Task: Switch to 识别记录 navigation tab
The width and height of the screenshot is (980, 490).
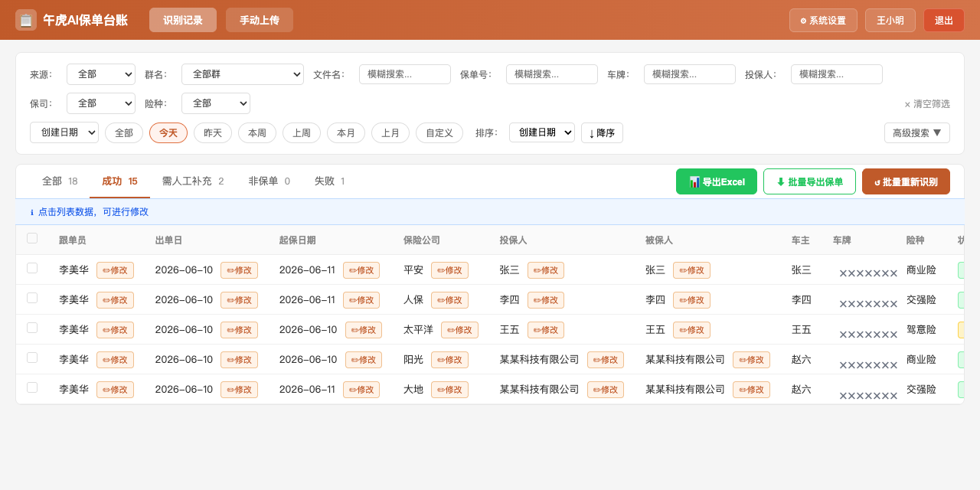Action: 183,20
